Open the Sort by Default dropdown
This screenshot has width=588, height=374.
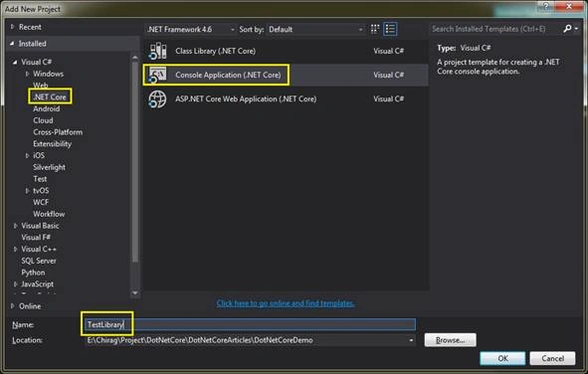tap(315, 29)
